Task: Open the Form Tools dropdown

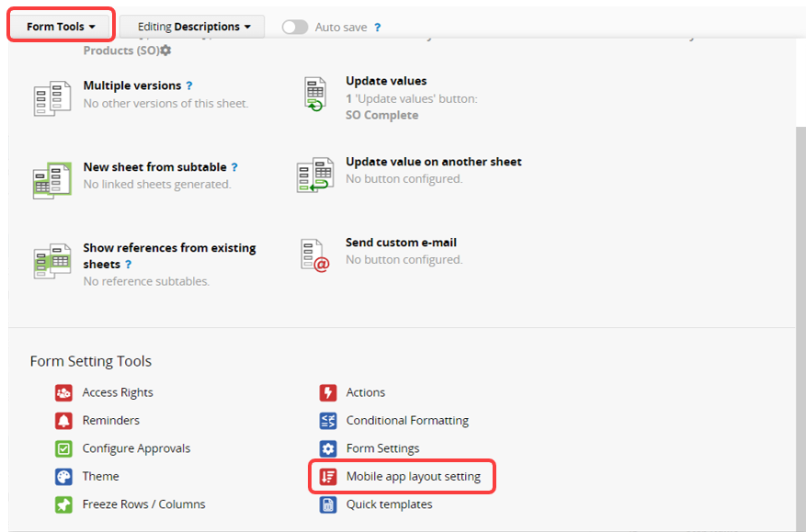Action: [x=61, y=27]
